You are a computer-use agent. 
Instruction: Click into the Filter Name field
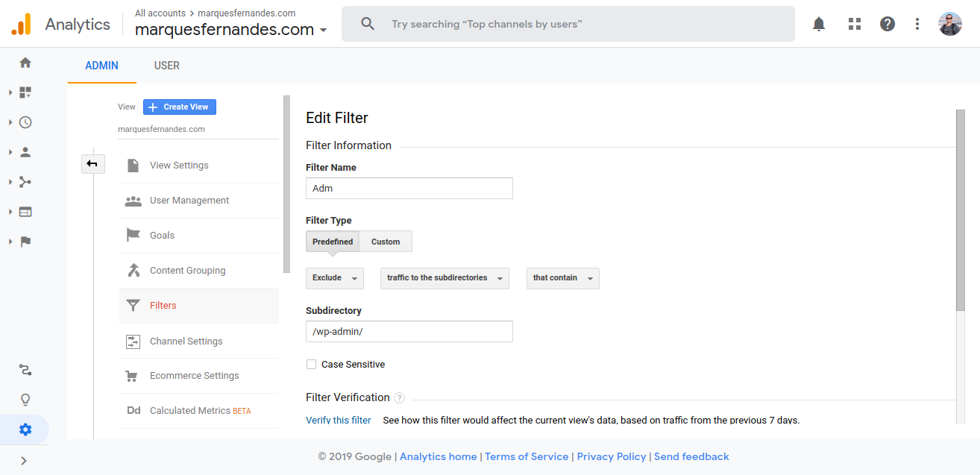tap(409, 188)
